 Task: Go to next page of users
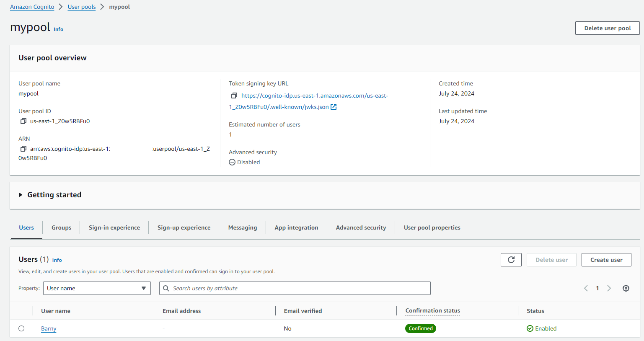pyautogui.click(x=609, y=288)
